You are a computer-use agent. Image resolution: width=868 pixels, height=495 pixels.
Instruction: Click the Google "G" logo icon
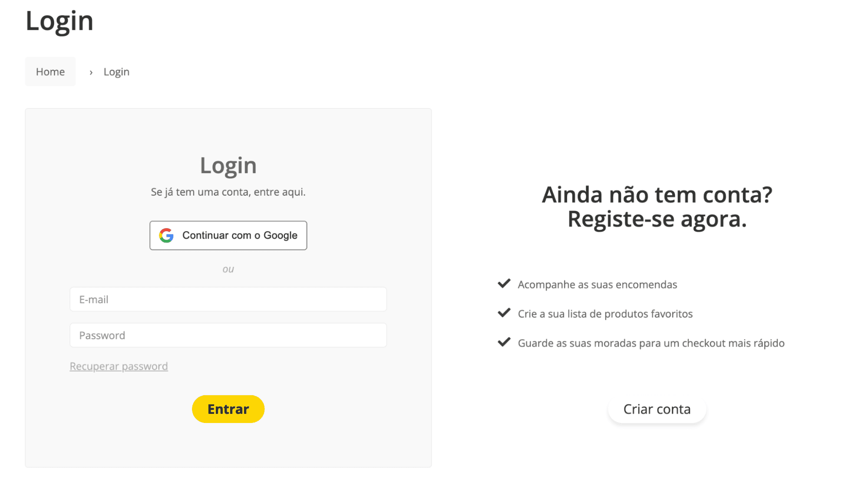[166, 235]
